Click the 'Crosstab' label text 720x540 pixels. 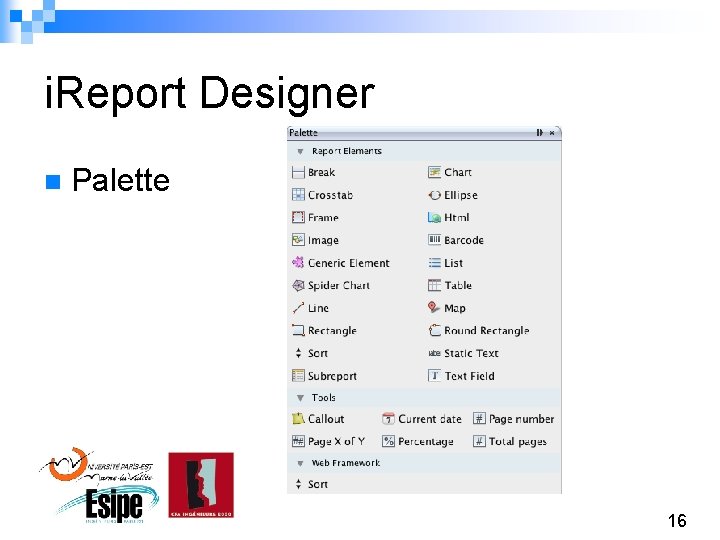click(x=330, y=195)
